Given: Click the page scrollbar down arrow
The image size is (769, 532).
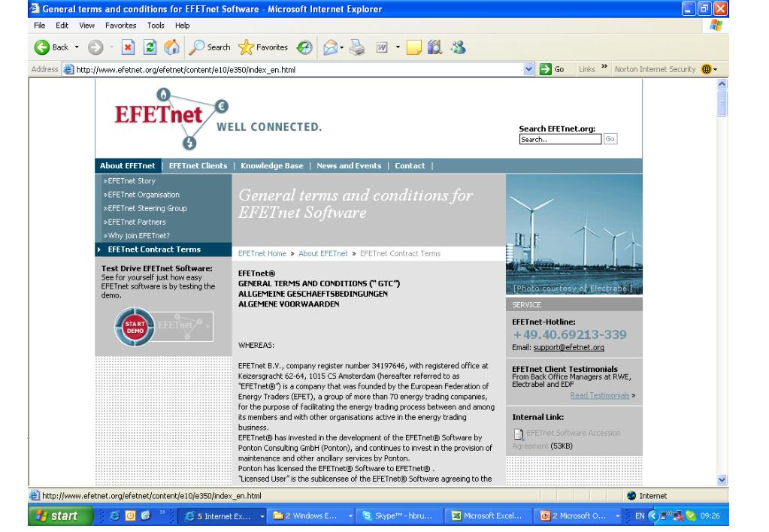Looking at the screenshot, I should click(x=722, y=480).
